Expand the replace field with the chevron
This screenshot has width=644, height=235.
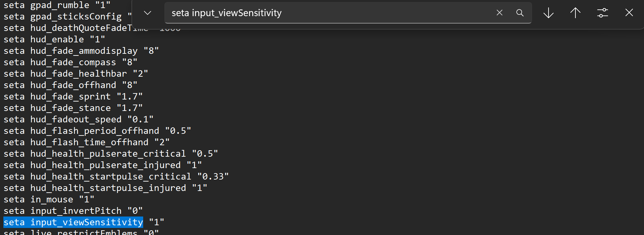[x=148, y=13]
